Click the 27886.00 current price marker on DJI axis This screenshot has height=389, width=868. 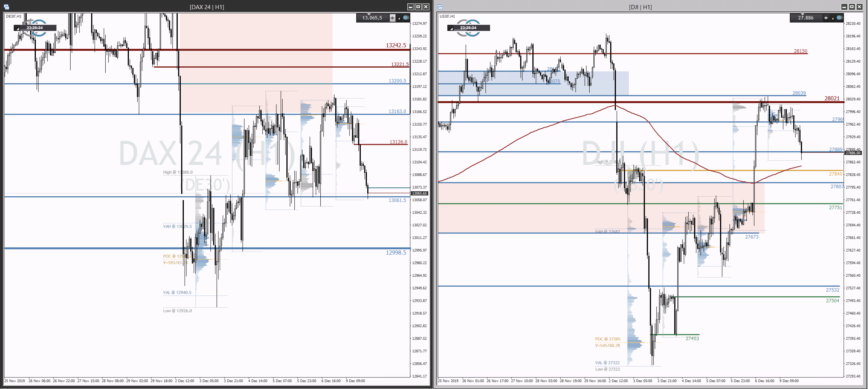pyautogui.click(x=853, y=153)
